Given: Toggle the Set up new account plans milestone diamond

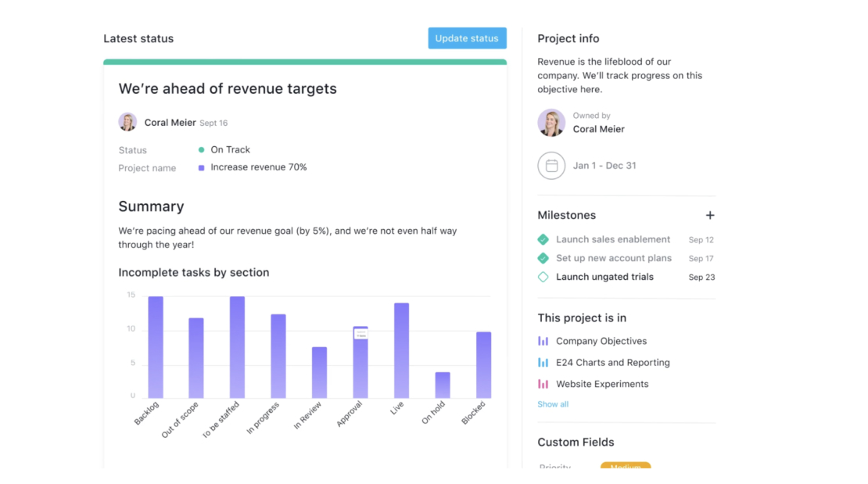Looking at the screenshot, I should (543, 258).
